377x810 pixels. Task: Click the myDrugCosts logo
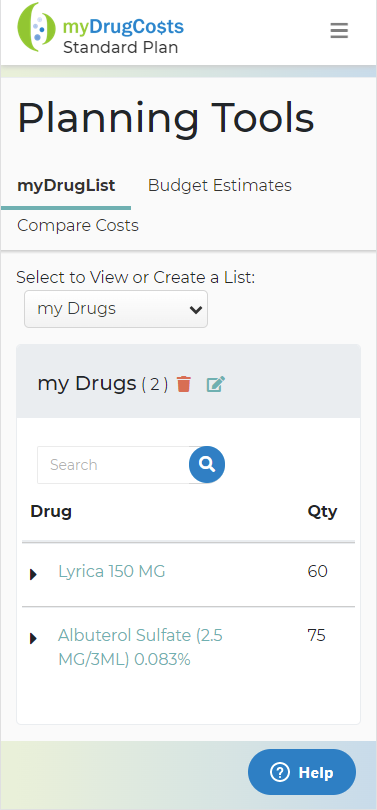101,29
